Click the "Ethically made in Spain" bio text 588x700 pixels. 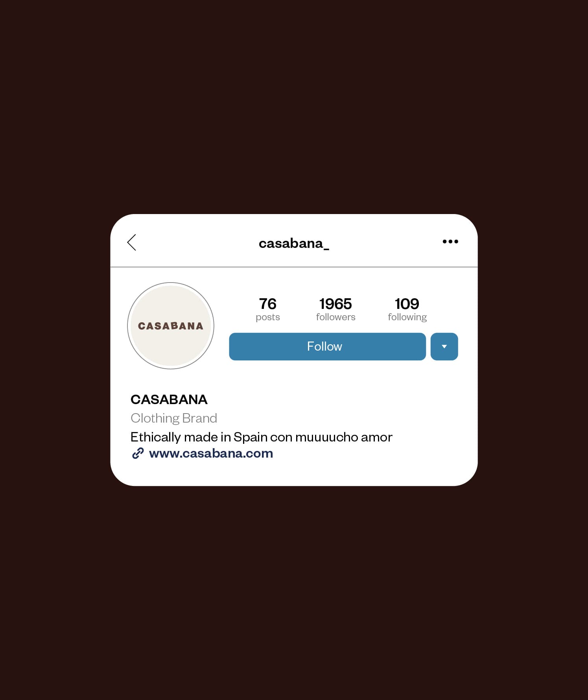(199, 437)
